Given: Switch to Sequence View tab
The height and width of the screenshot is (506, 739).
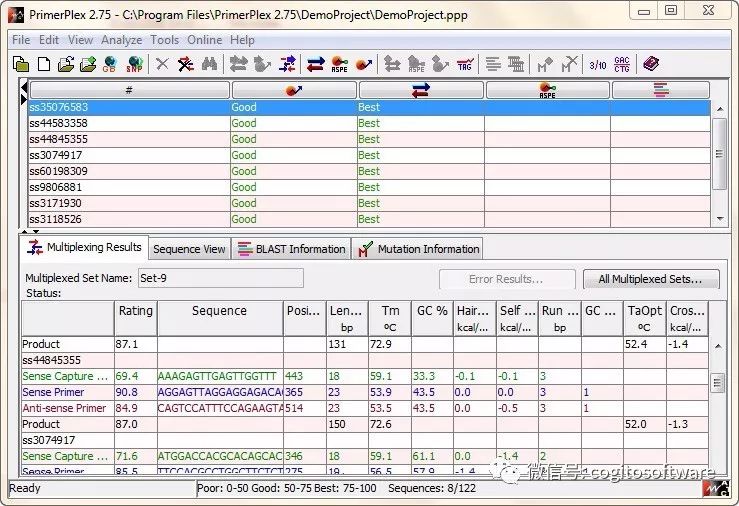Looking at the screenshot, I should (189, 249).
